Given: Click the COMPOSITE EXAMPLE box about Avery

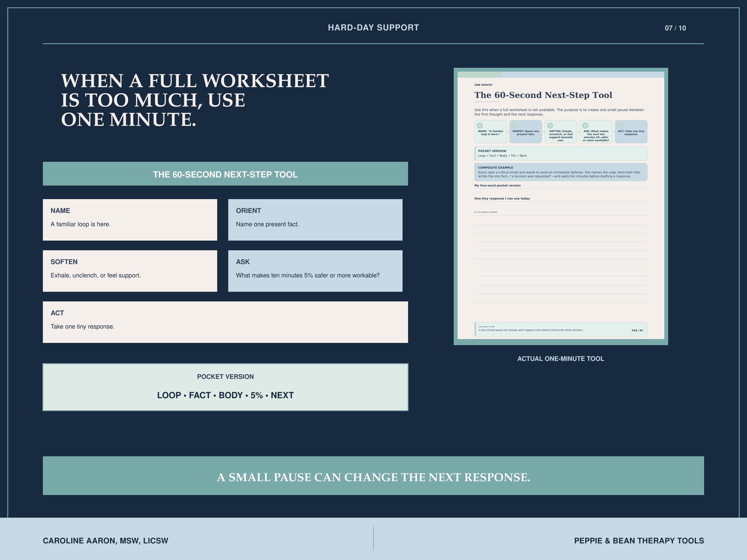Looking at the screenshot, I should [x=561, y=172].
